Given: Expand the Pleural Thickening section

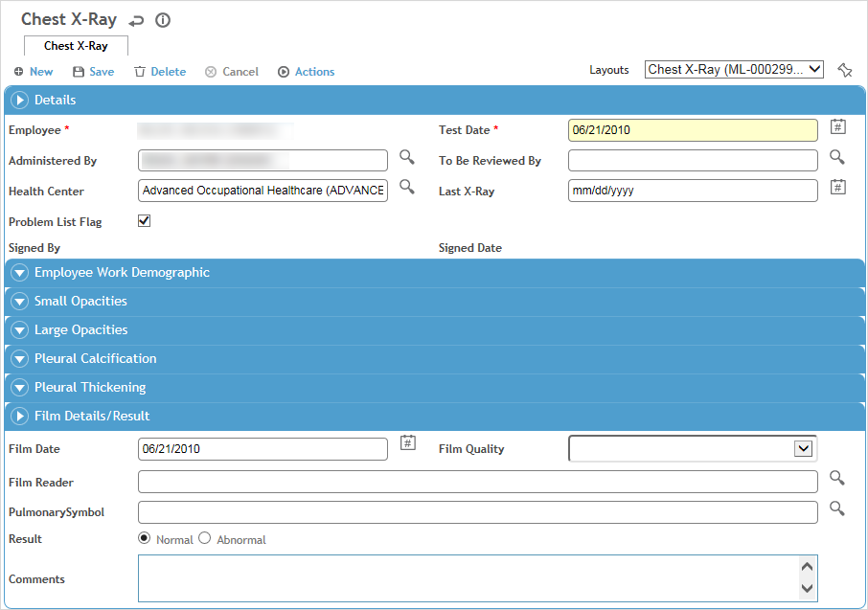Looking at the screenshot, I should pos(19,388).
